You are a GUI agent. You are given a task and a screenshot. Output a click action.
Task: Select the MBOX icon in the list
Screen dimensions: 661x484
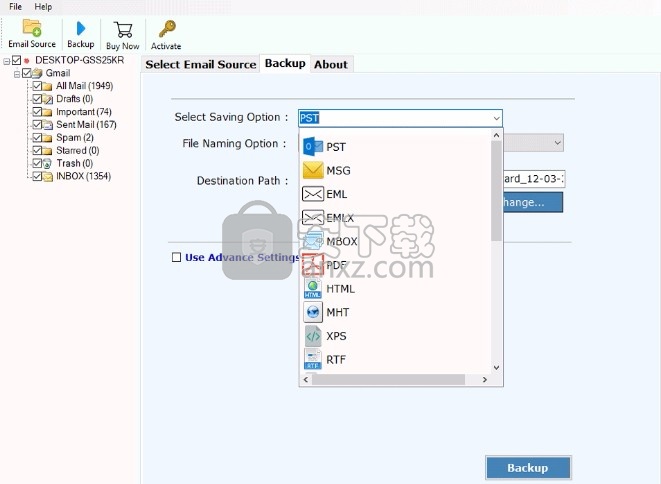[x=313, y=241]
